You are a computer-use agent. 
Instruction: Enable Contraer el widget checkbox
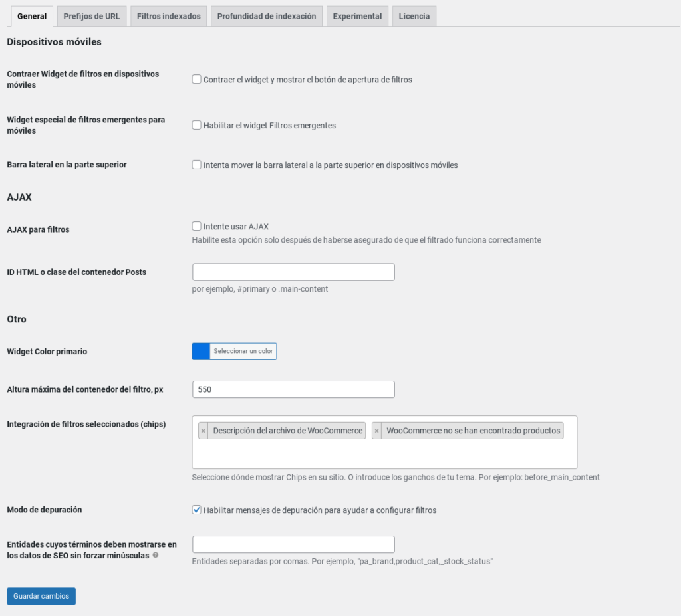pyautogui.click(x=197, y=80)
